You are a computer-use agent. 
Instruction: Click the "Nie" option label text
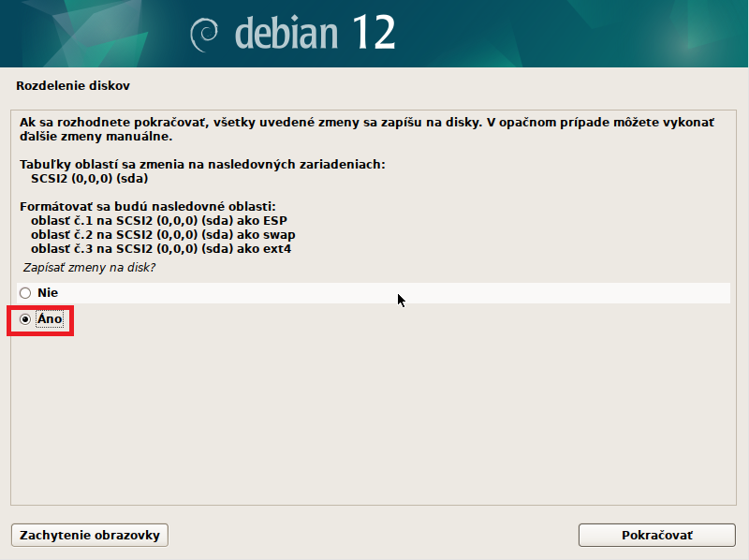[x=48, y=293]
